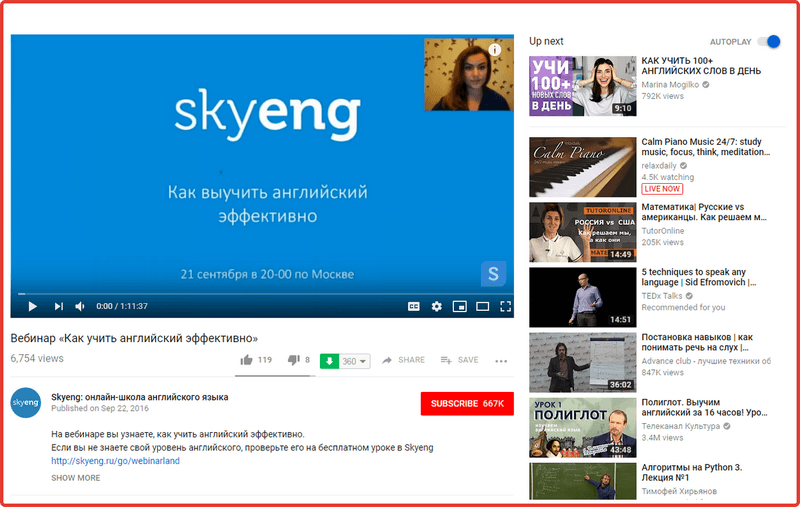Click 'Published on Sep 22, 2016' text

click(100, 408)
